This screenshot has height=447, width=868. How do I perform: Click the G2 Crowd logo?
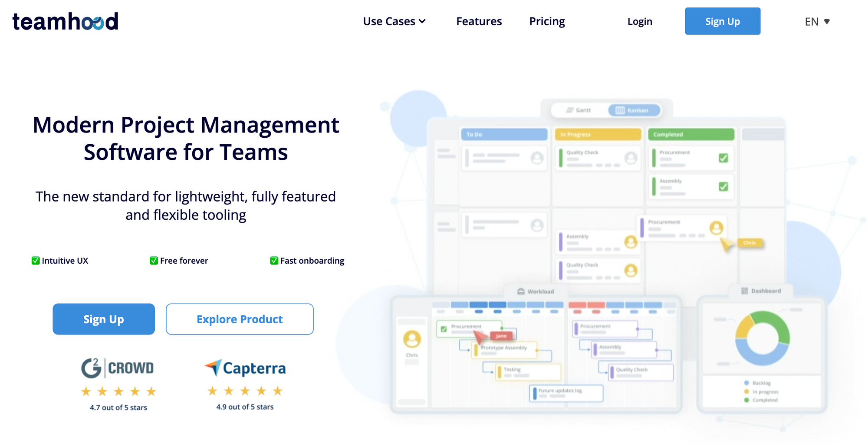tap(118, 368)
